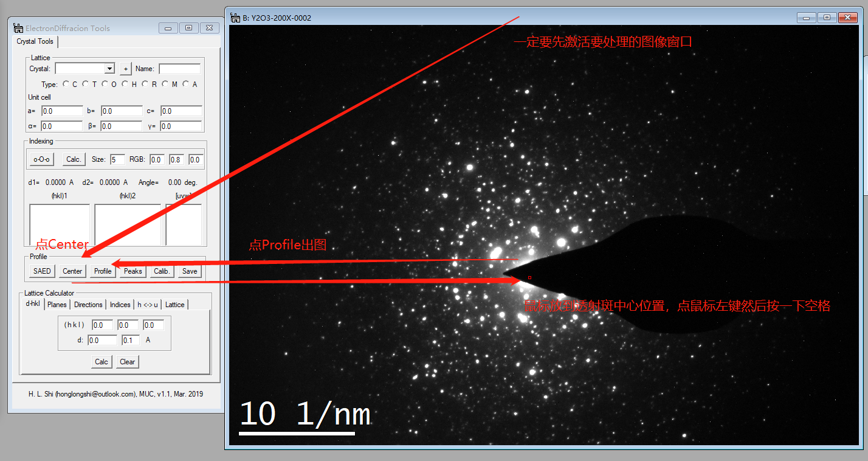Viewport: 868px width, 461px height.
Task: Click the ElectronDiffracion Tools window icon
Action: tap(18, 28)
